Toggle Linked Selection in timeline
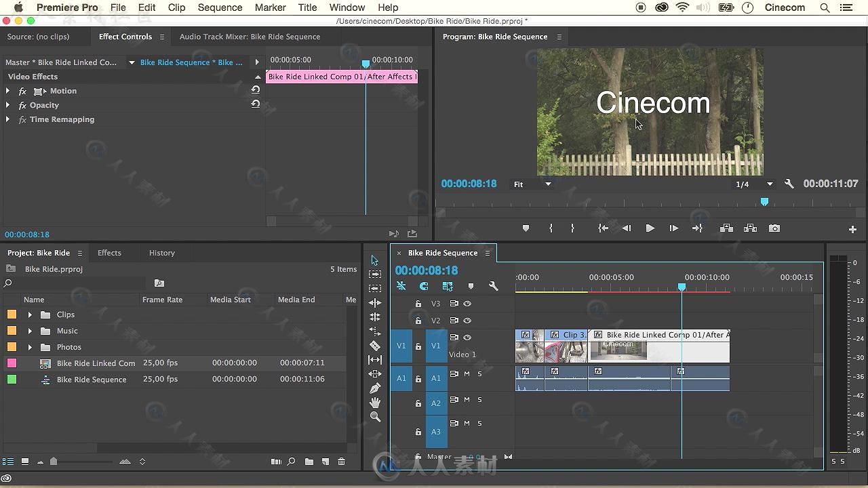The width and height of the screenshot is (868, 488). [448, 286]
